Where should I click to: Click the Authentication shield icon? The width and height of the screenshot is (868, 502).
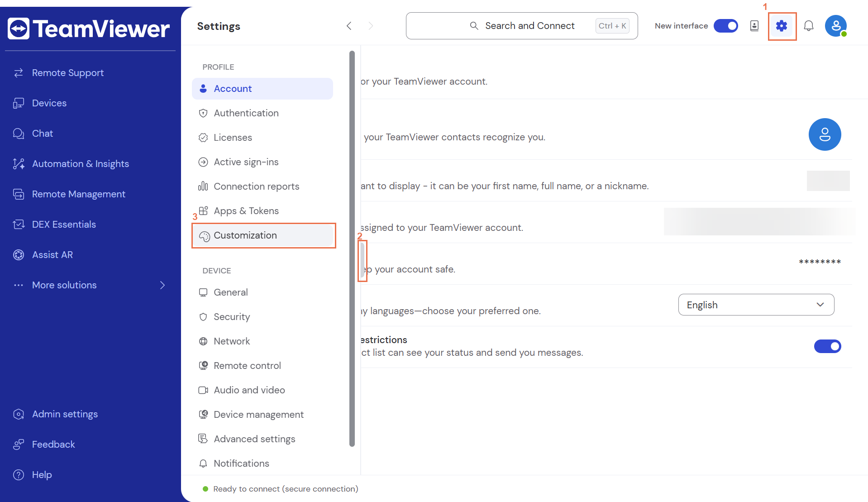tap(203, 113)
